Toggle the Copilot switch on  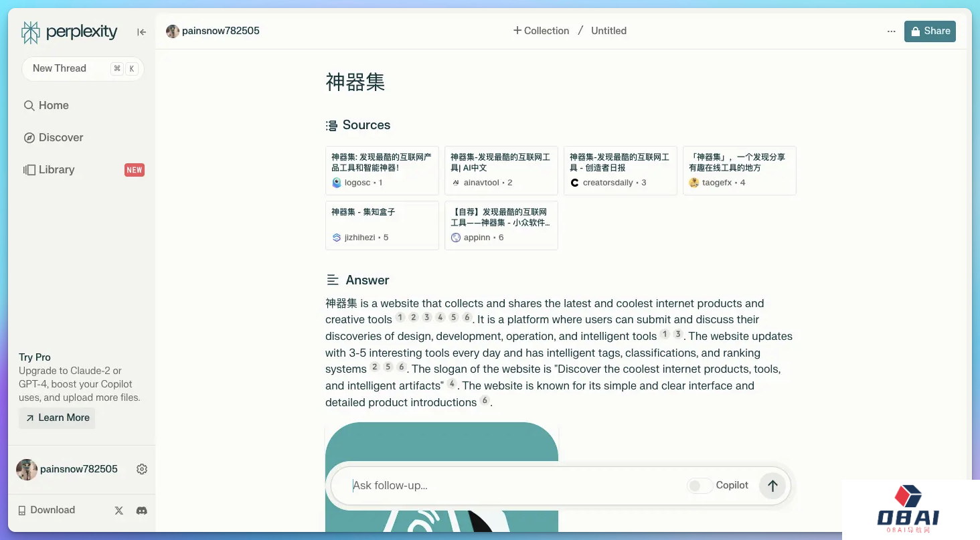click(x=700, y=486)
